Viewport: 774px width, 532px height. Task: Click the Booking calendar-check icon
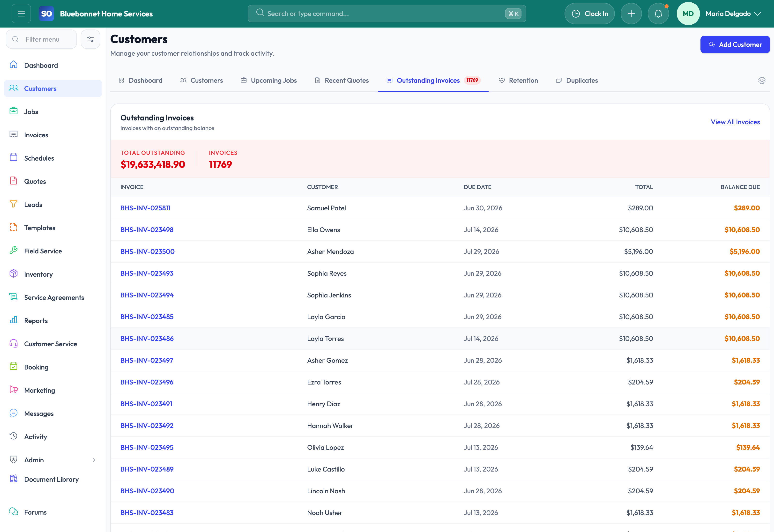pyautogui.click(x=13, y=366)
